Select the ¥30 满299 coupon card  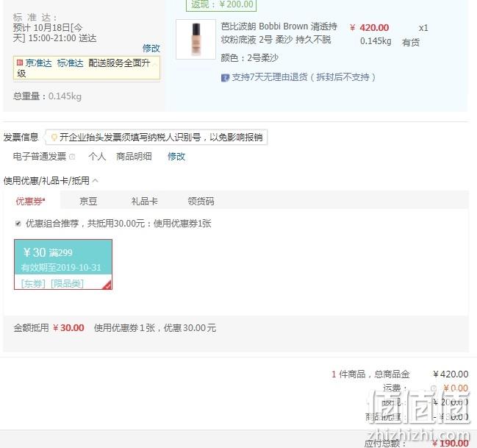63,264
